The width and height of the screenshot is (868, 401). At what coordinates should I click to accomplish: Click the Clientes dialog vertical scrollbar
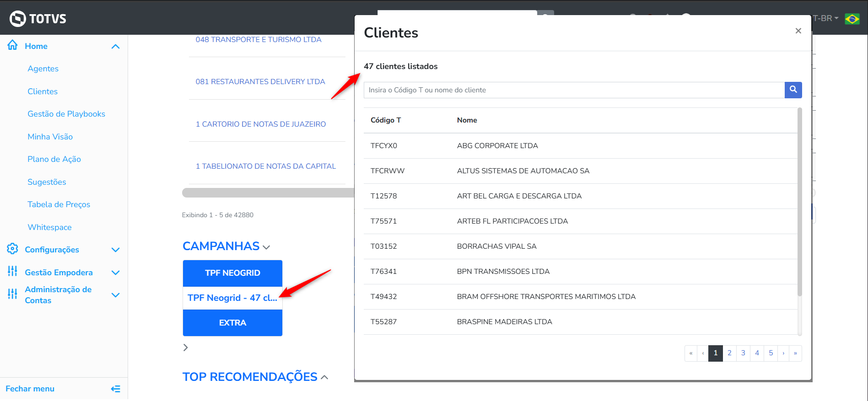(800, 201)
